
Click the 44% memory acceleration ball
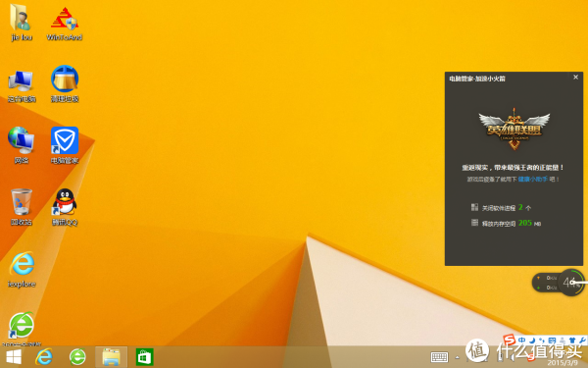tap(571, 283)
